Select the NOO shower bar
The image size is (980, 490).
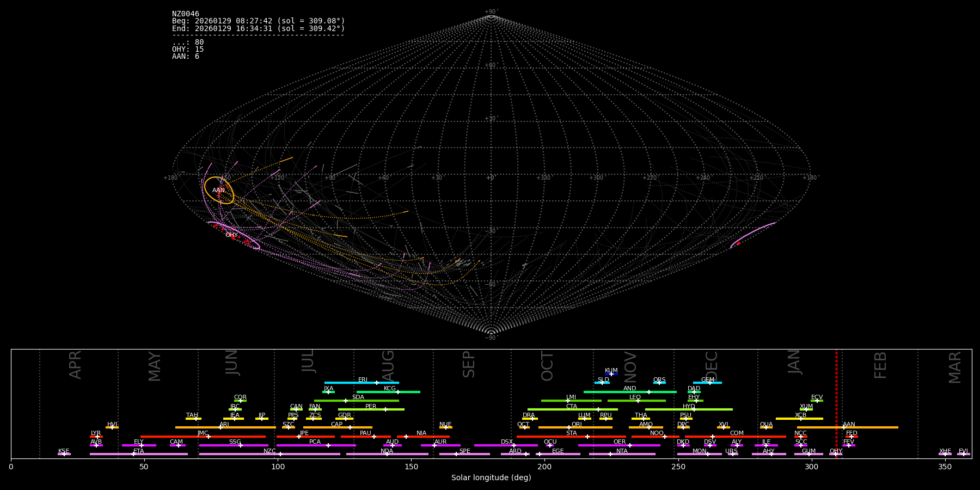pos(656,437)
